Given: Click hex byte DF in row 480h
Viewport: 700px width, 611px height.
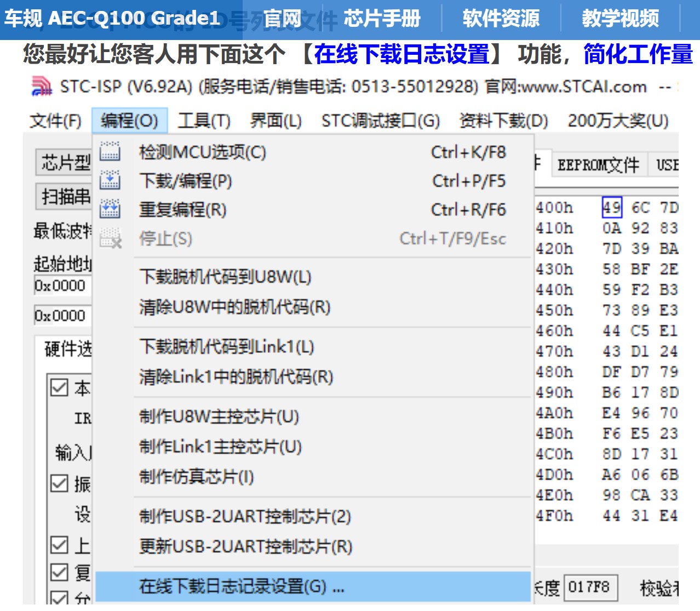Looking at the screenshot, I should coord(612,372).
